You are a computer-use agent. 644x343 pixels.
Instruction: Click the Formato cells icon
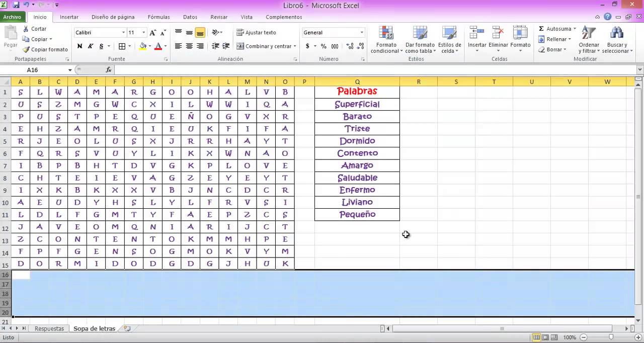[x=520, y=33]
